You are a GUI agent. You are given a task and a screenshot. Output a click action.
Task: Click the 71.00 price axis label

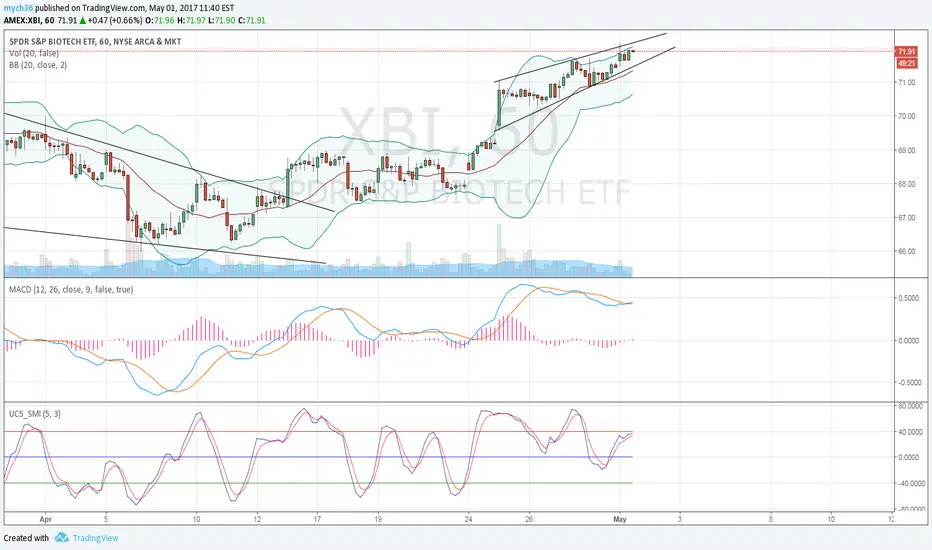[x=906, y=83]
